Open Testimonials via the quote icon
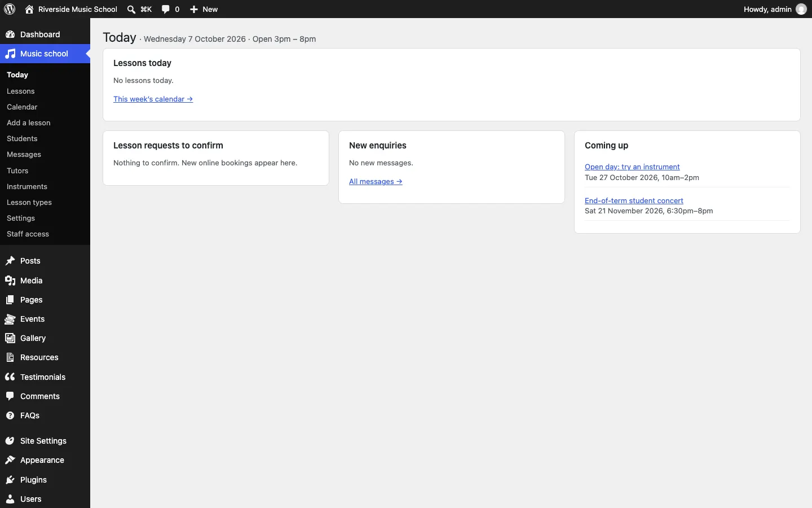This screenshot has height=508, width=812. (10, 377)
